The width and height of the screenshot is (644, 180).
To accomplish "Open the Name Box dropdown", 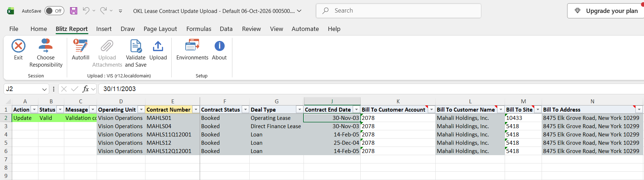I will [45, 89].
